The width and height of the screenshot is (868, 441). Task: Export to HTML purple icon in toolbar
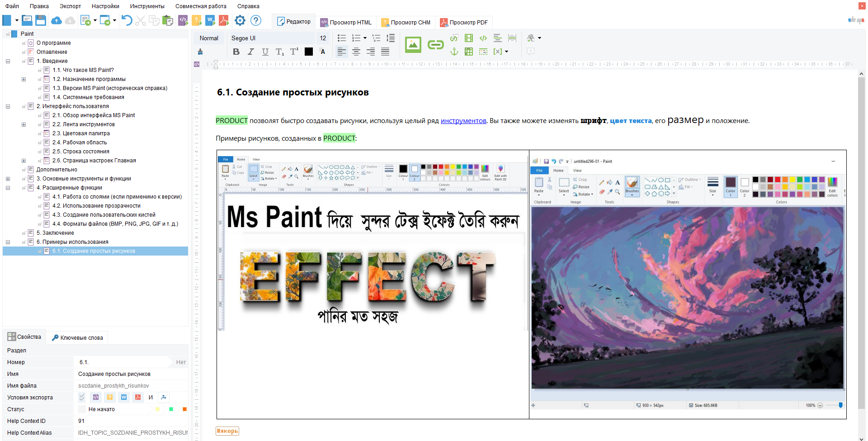pyautogui.click(x=183, y=20)
